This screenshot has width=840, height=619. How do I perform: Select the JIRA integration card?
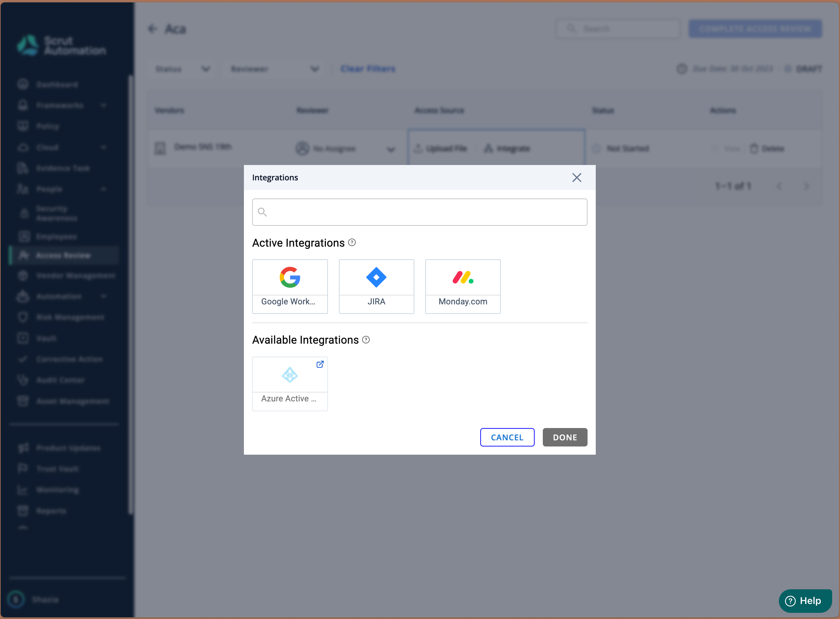376,287
